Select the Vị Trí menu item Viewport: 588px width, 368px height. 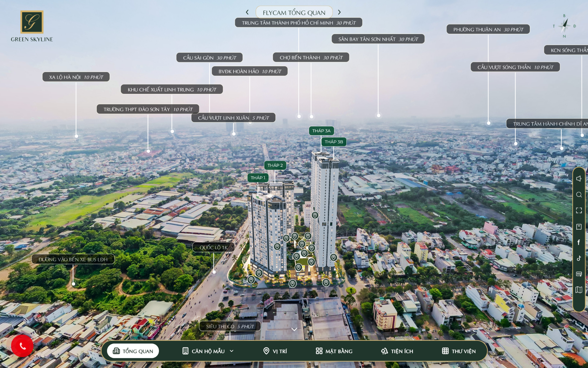coord(275,351)
